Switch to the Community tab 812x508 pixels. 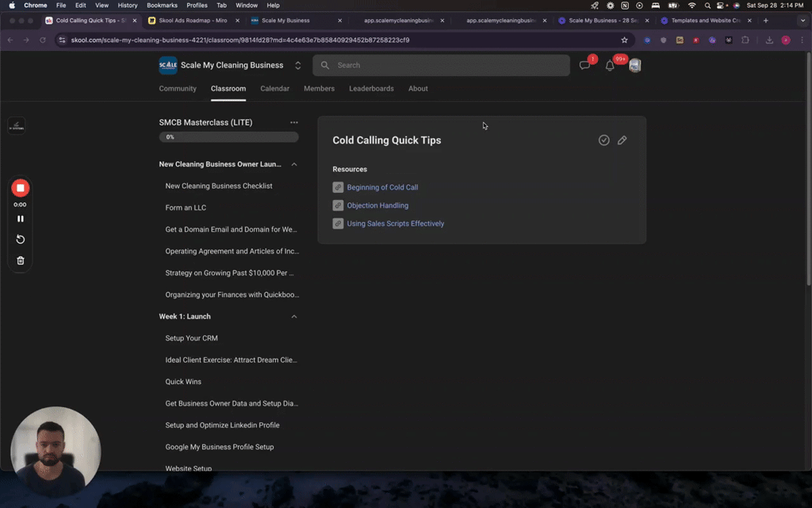tap(178, 89)
